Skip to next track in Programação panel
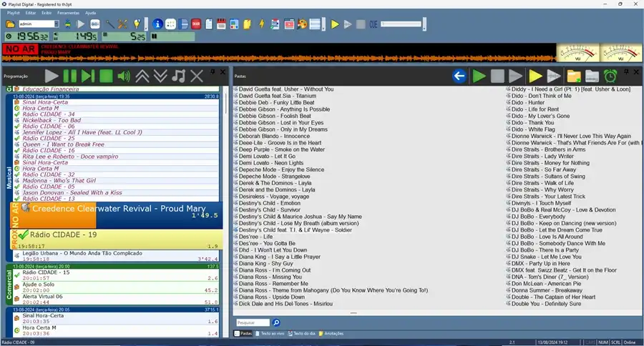This screenshot has height=346, width=644. point(88,76)
